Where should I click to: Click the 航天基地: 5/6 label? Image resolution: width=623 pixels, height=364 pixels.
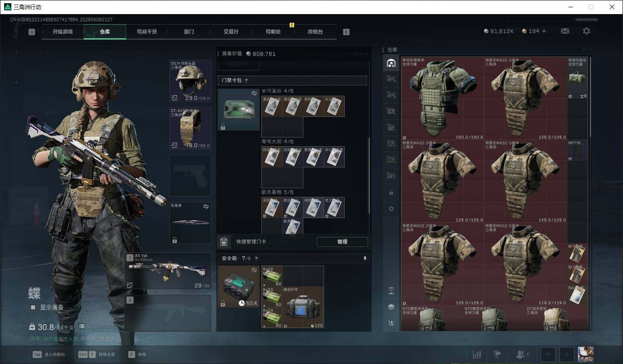click(277, 192)
